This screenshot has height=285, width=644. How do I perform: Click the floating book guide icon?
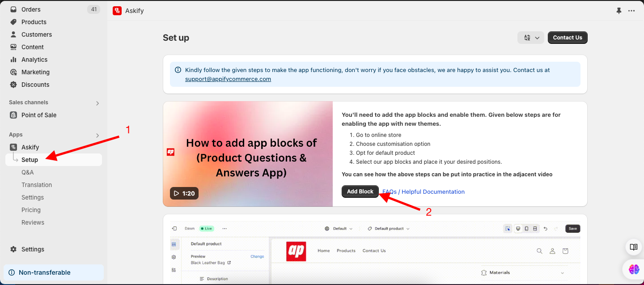click(x=633, y=247)
